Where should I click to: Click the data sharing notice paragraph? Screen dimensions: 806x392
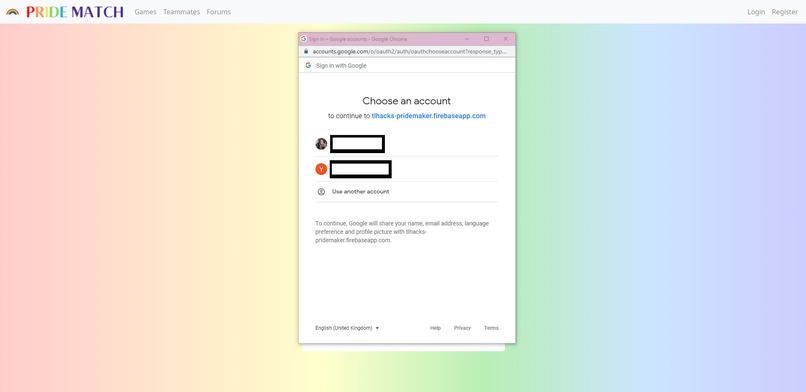[402, 232]
